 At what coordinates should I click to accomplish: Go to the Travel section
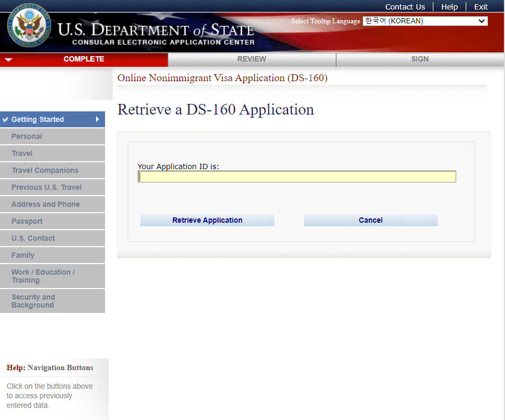53,153
